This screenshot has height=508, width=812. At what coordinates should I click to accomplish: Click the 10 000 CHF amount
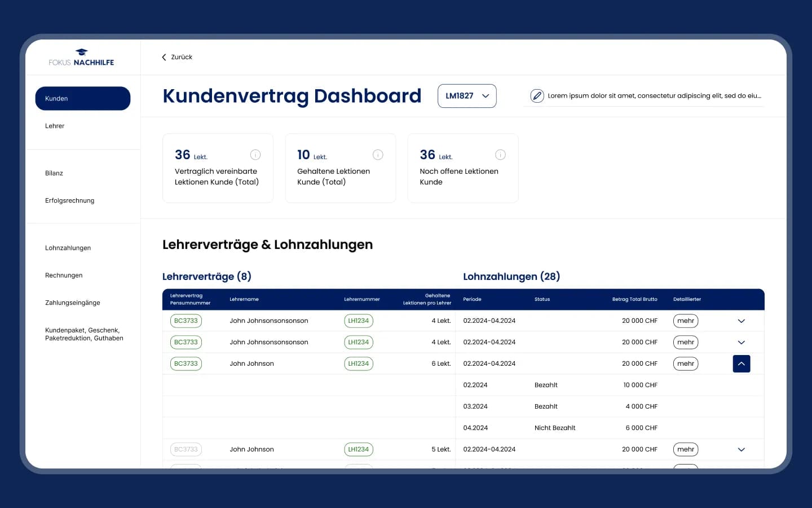click(641, 386)
